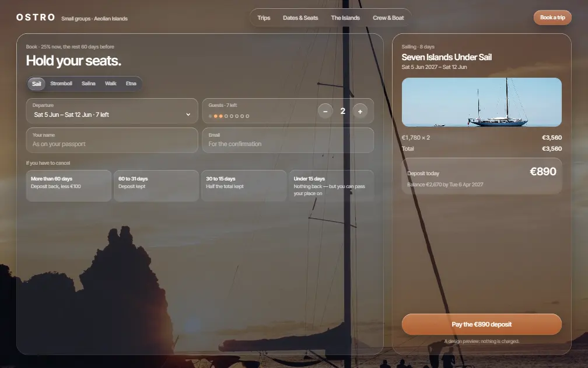Screen dimensions: 588x368
Task: Choose the Etna trip option
Action: coord(131,84)
